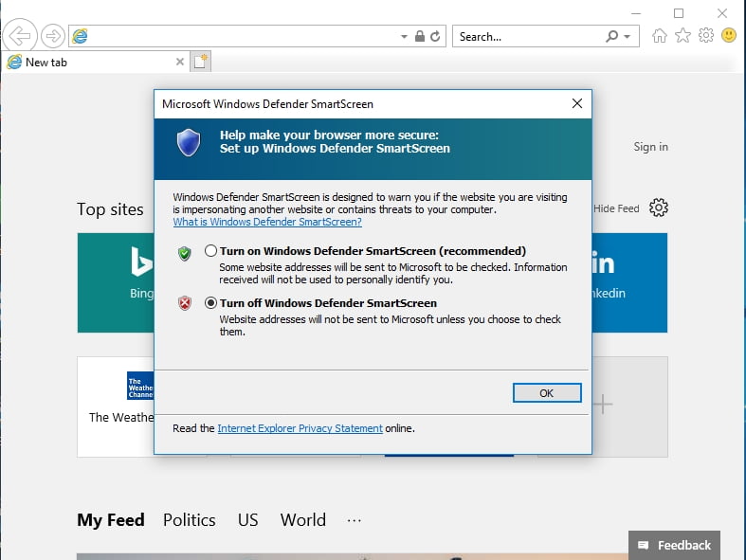Viewport: 746px width, 560px height.
Task: Click Hide Feed on the page
Action: pos(616,208)
